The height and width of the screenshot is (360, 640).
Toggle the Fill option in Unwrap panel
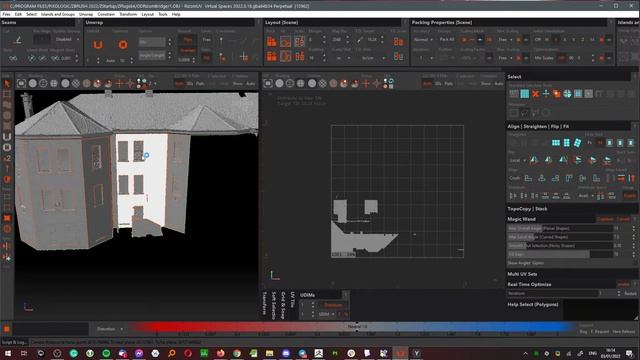(x=207, y=58)
